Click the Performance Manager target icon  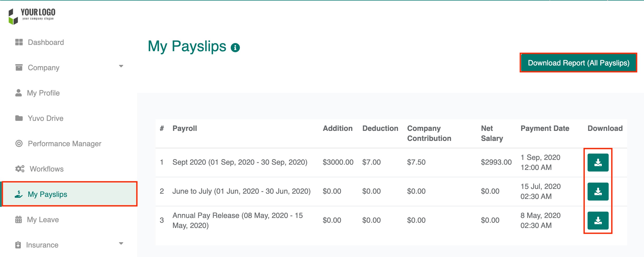(x=19, y=144)
